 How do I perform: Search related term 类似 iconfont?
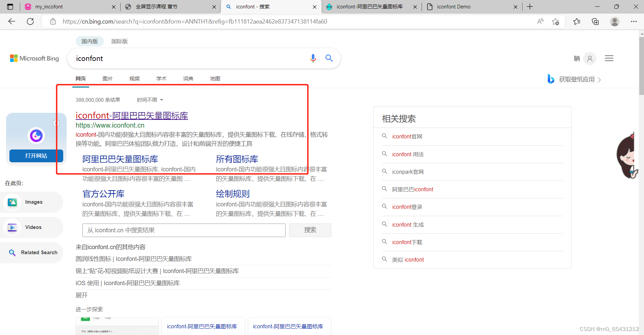(x=408, y=260)
